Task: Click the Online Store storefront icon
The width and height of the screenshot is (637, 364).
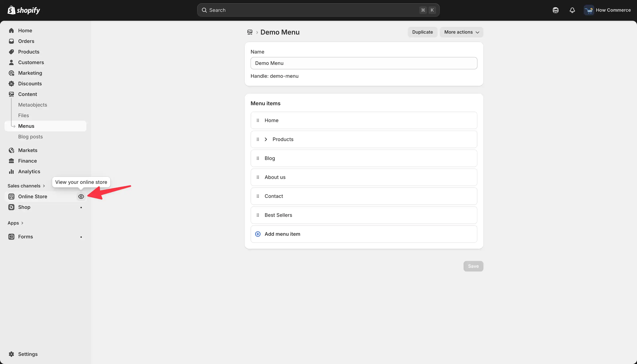Action: [x=11, y=196]
